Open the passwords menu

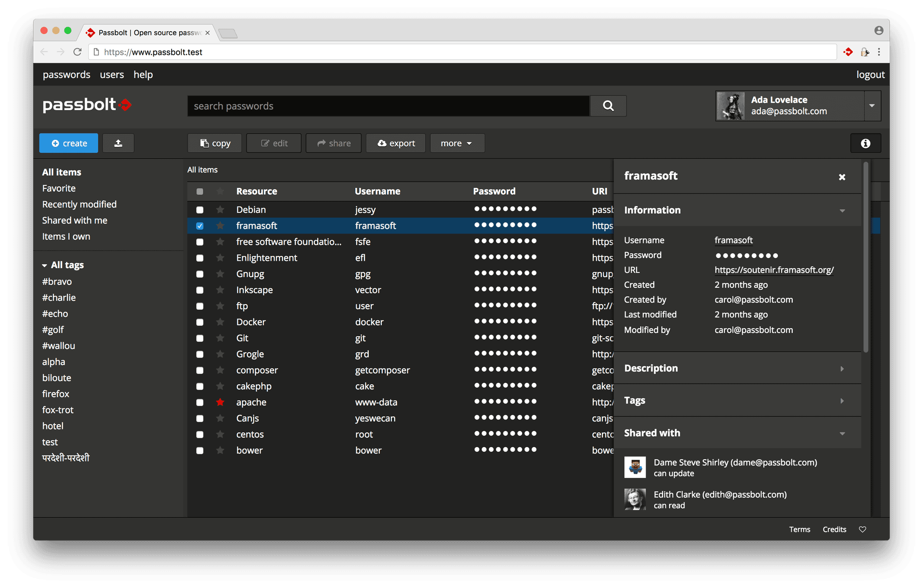click(x=66, y=74)
